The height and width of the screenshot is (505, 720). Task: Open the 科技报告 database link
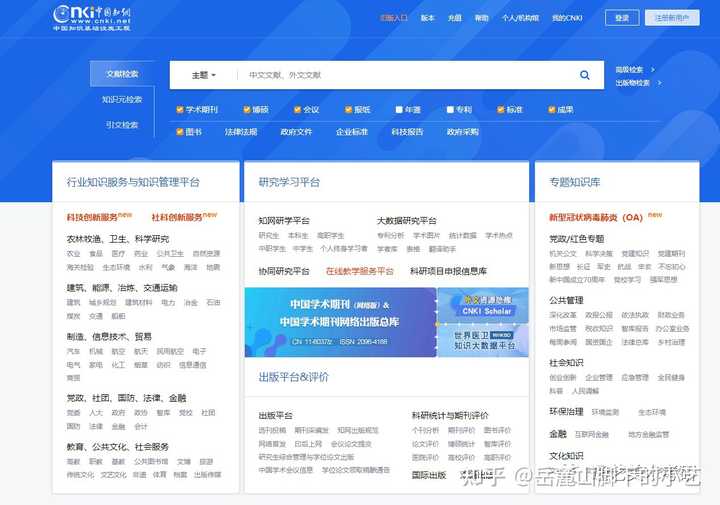point(407,132)
